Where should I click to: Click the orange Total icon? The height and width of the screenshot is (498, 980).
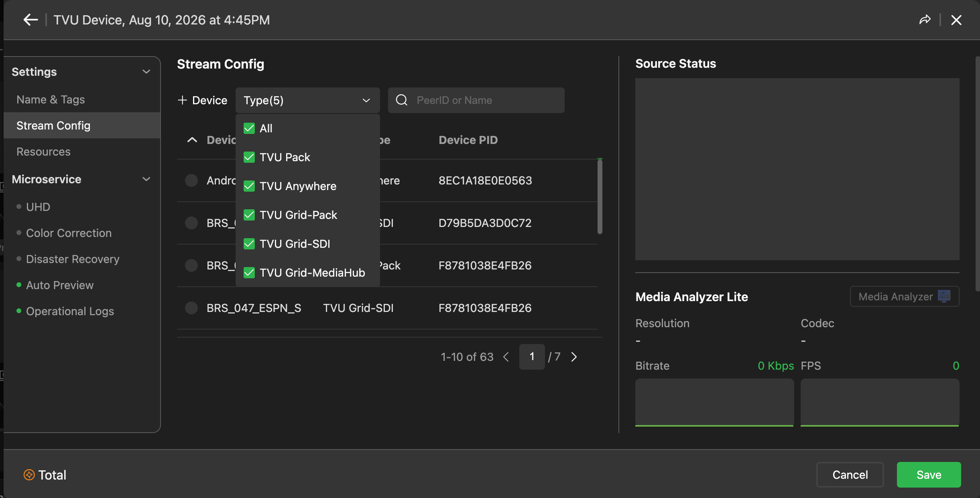coord(29,475)
